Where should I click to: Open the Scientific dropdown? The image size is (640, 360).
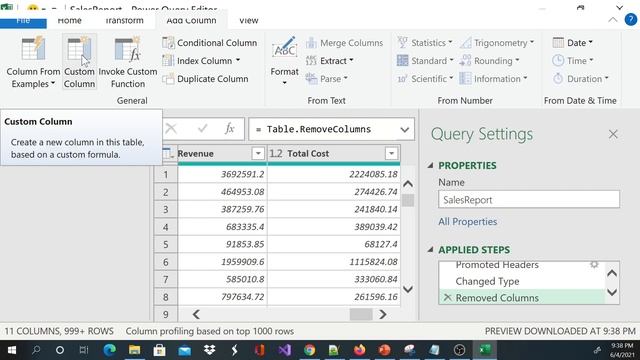[x=425, y=79]
